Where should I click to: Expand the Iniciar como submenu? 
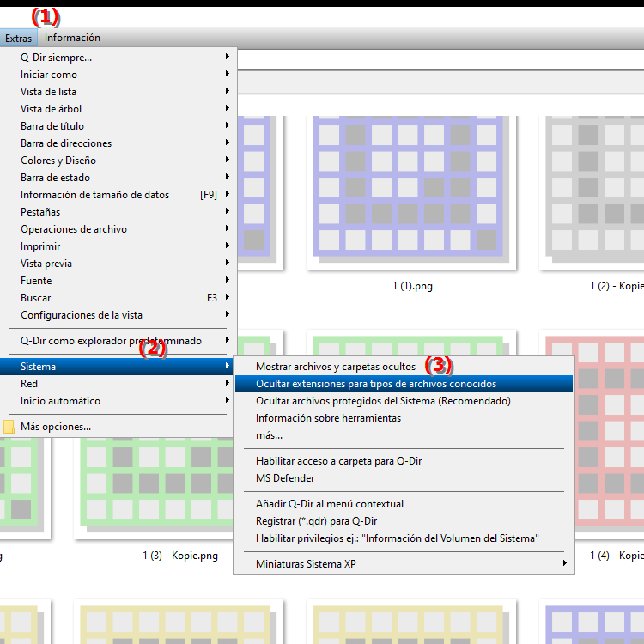coord(118,75)
